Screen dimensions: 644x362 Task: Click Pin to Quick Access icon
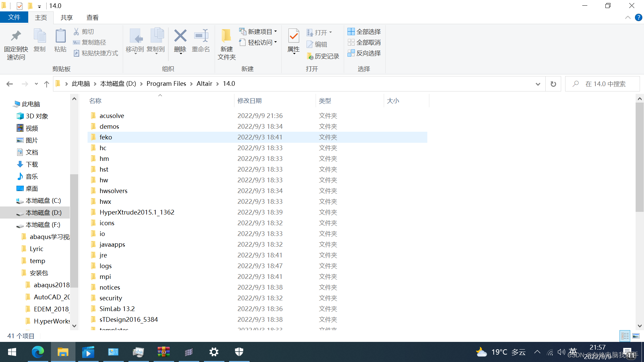16,36
